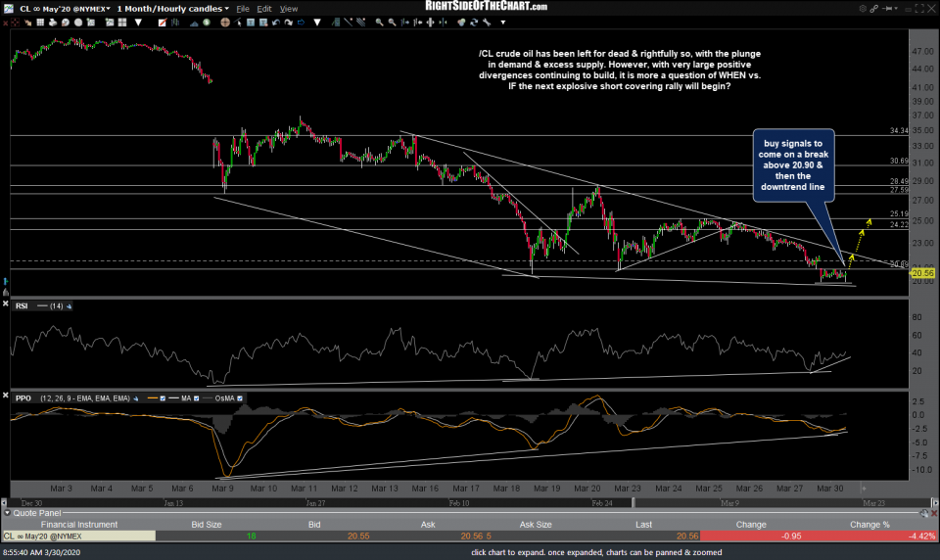940x560 pixels.
Task: Toggle the PPO line visibility checkbox
Action: tap(163, 398)
